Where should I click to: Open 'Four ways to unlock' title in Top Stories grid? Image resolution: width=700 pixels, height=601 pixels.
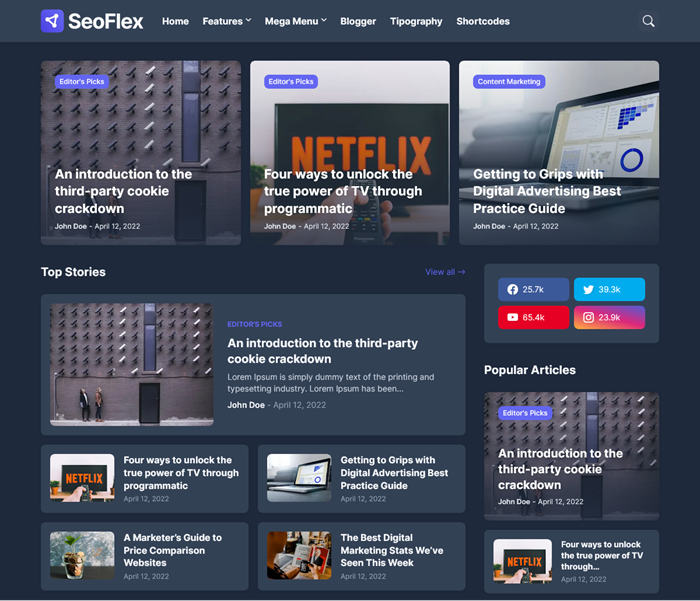point(181,473)
